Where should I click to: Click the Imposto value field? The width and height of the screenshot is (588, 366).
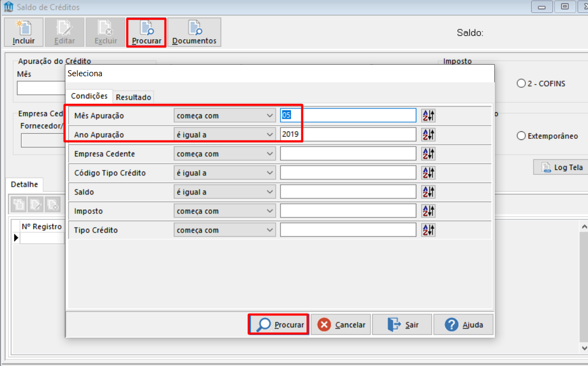tap(348, 211)
